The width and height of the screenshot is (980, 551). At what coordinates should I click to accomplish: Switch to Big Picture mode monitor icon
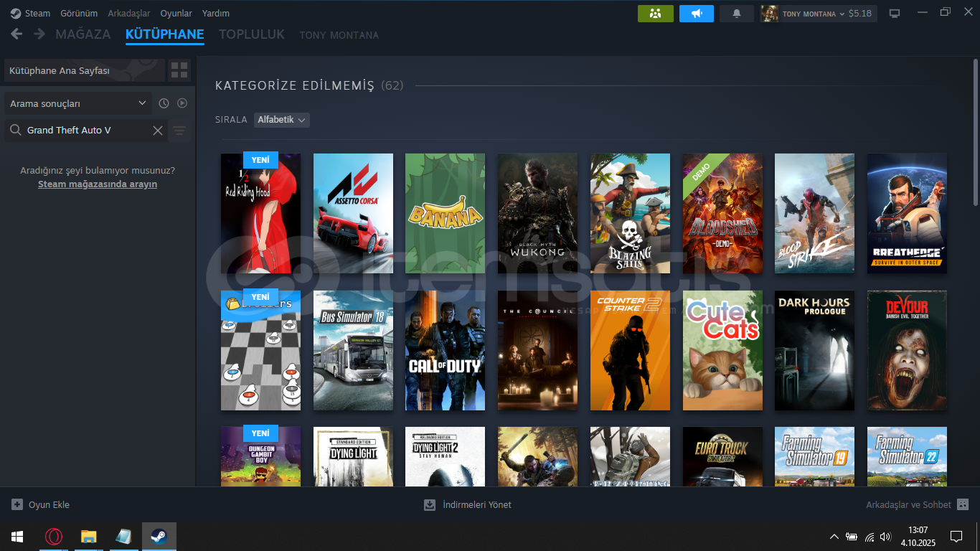pos(895,14)
